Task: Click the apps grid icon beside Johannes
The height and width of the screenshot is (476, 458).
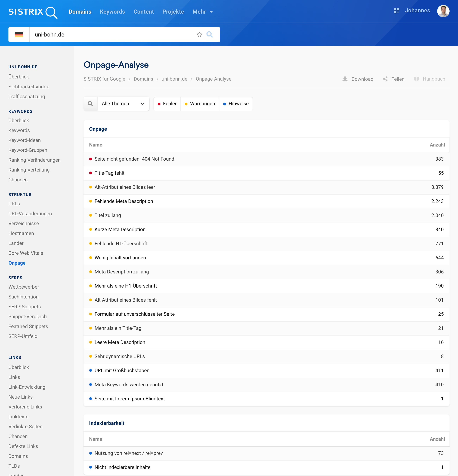Action: tap(396, 11)
